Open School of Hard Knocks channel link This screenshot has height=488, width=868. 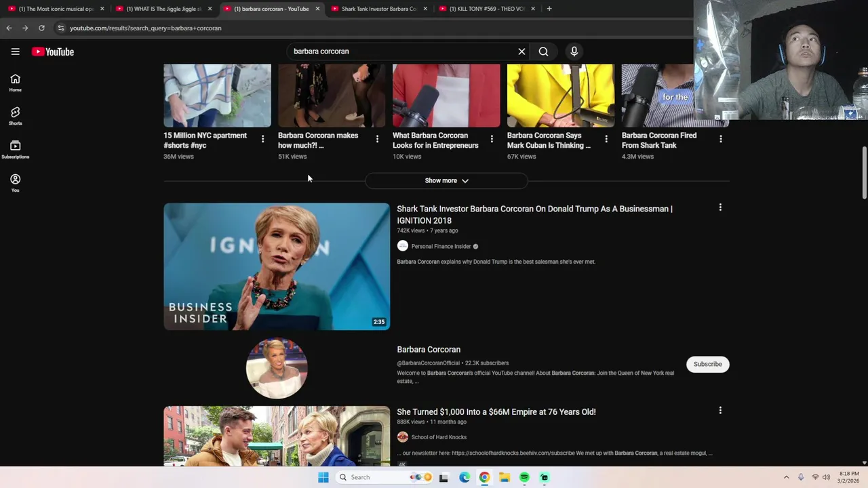pos(439,437)
